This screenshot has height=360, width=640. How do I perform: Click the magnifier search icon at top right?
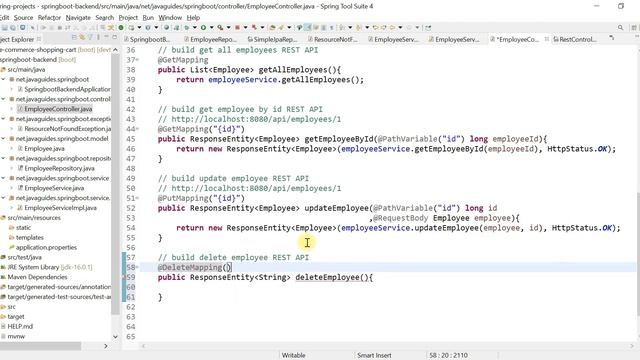[x=620, y=28]
